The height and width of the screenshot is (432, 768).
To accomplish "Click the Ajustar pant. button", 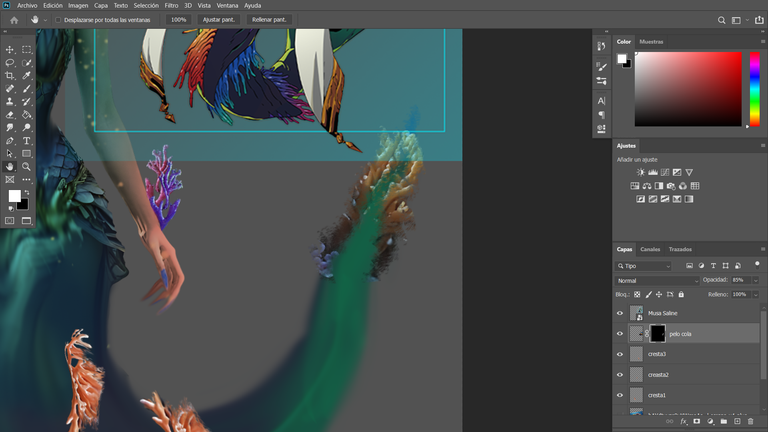I will pos(219,20).
